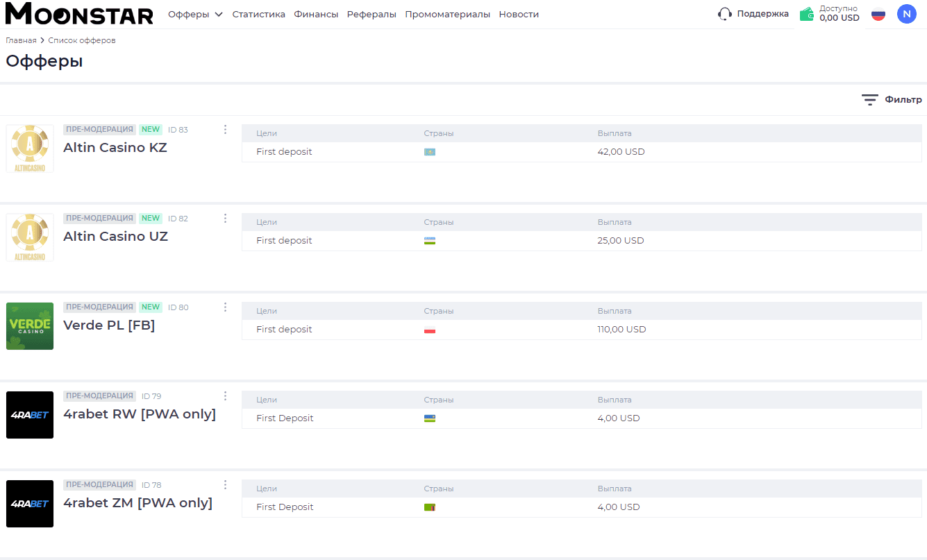Click ID 78 label
This screenshot has width=927, height=560.
click(x=151, y=485)
